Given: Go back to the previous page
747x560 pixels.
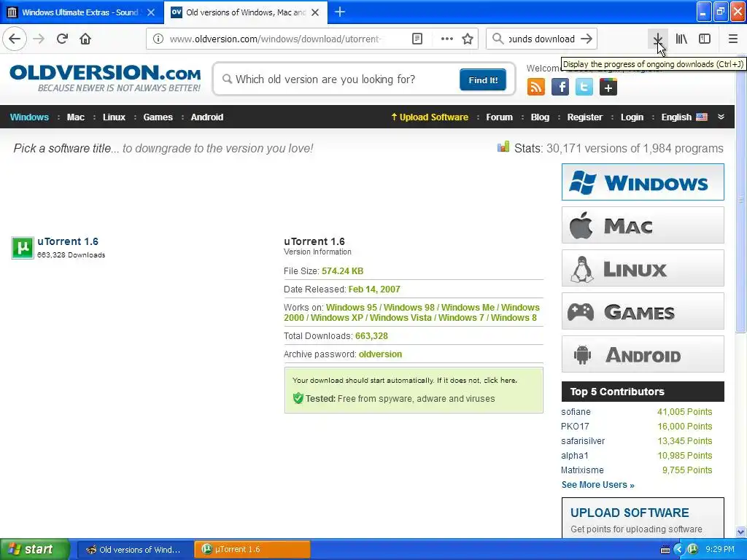Looking at the screenshot, I should [15, 39].
